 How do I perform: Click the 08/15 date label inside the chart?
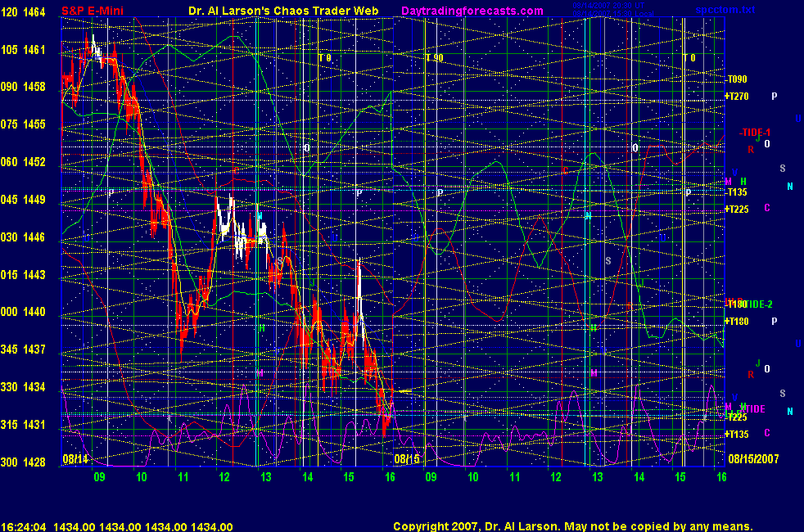[x=407, y=458]
